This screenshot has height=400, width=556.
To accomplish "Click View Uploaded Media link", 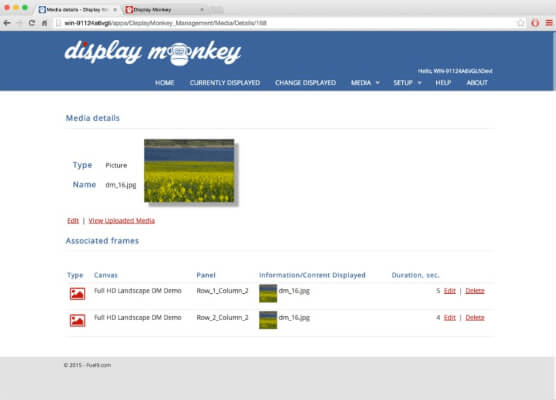I will [122, 221].
